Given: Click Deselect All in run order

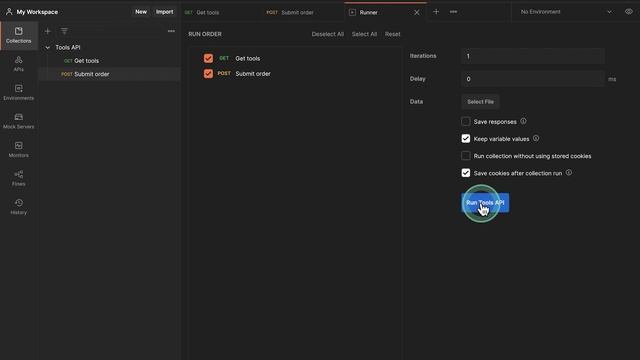Looking at the screenshot, I should [328, 34].
